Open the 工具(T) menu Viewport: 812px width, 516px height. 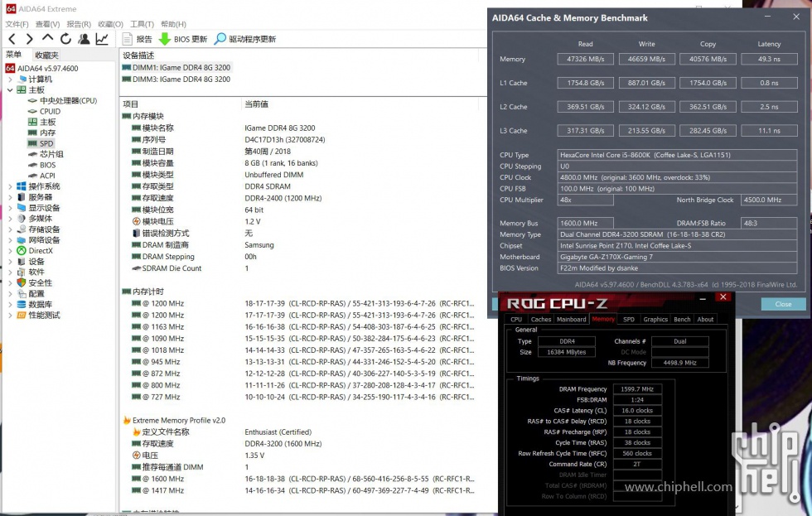point(142,24)
